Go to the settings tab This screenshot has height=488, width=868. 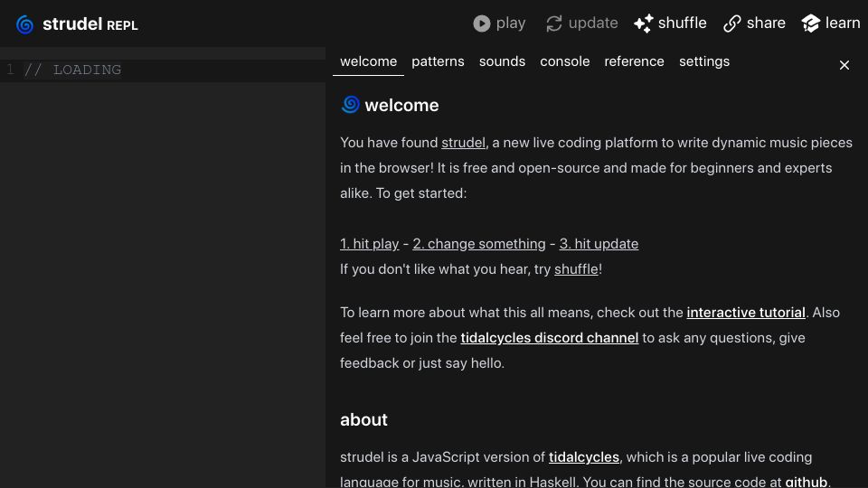(704, 61)
